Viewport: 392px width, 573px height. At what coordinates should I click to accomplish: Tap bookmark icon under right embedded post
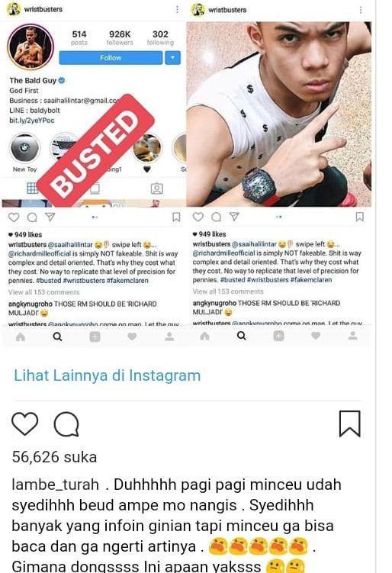point(359,217)
